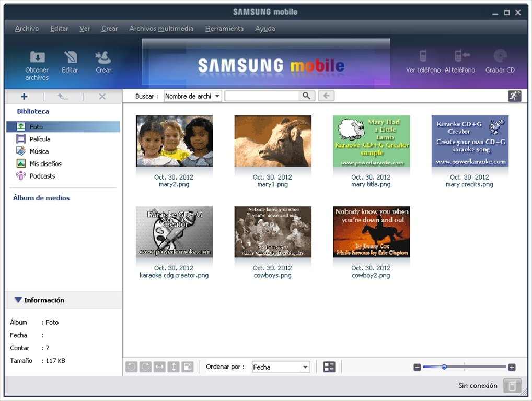Click the 'Sin conexión' status text

(x=478, y=386)
